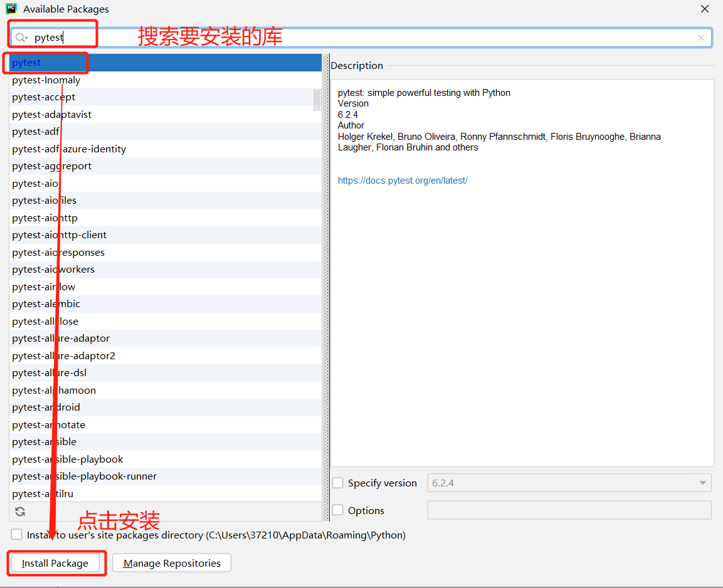Image resolution: width=723 pixels, height=588 pixels.
Task: Select pytest-alembic package
Action: 165,304
